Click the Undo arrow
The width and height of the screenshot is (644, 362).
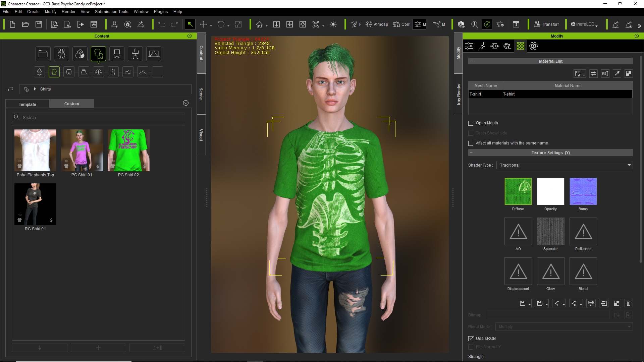point(162,24)
